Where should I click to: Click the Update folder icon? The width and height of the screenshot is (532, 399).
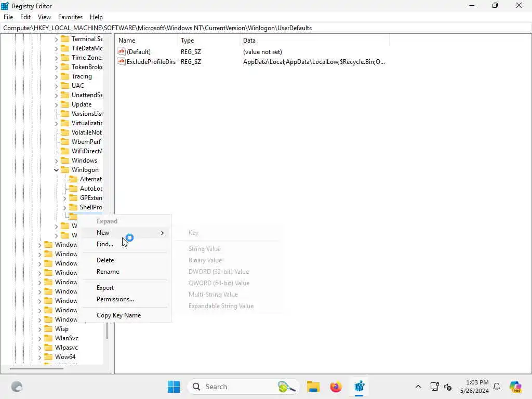(65, 104)
